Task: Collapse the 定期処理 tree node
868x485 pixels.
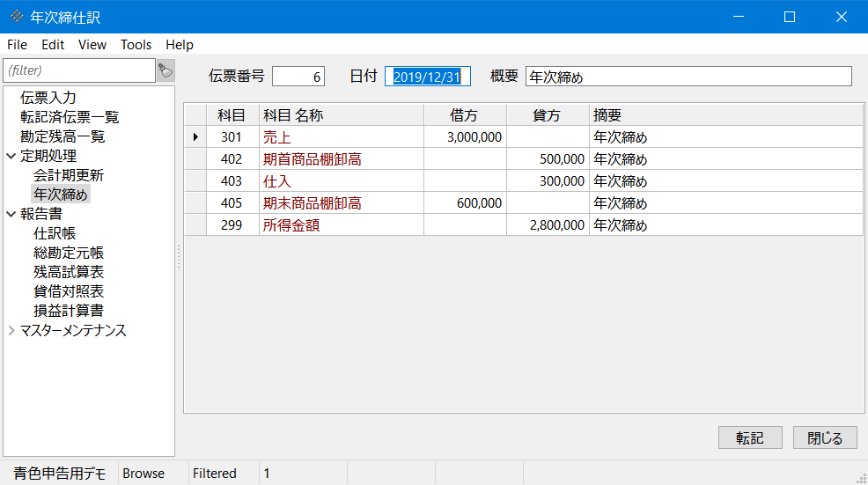Action: click(x=11, y=156)
